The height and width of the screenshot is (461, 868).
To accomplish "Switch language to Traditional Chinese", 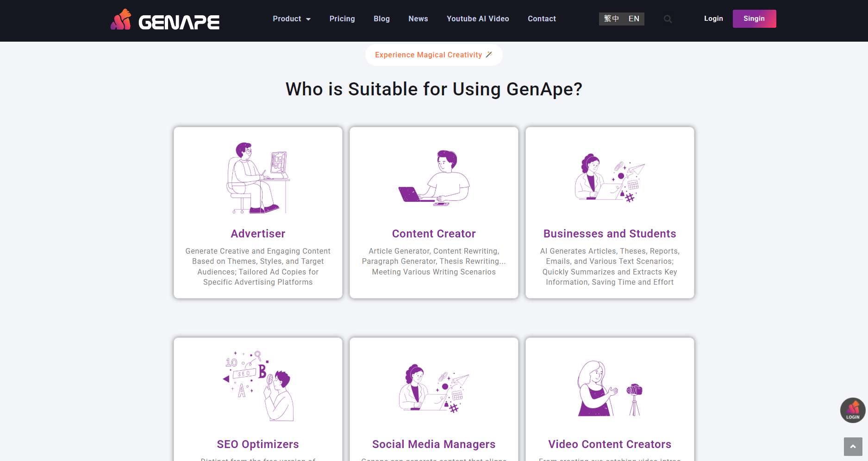I will [x=611, y=19].
